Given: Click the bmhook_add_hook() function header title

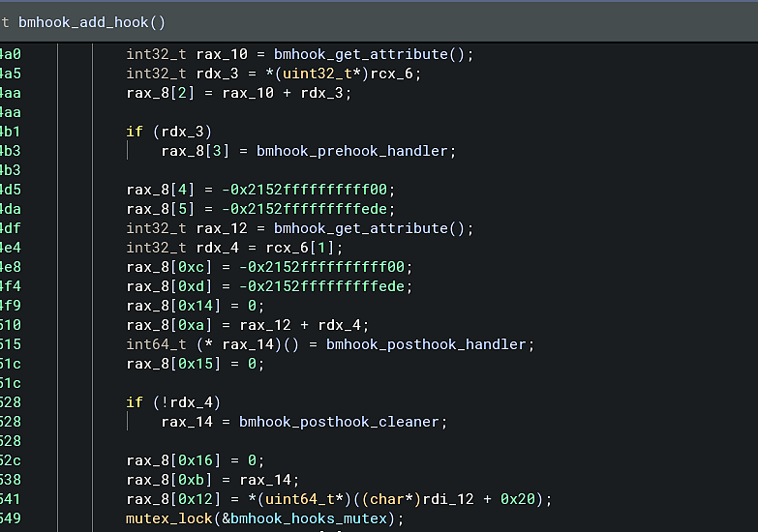Looking at the screenshot, I should pyautogui.click(x=92, y=22).
